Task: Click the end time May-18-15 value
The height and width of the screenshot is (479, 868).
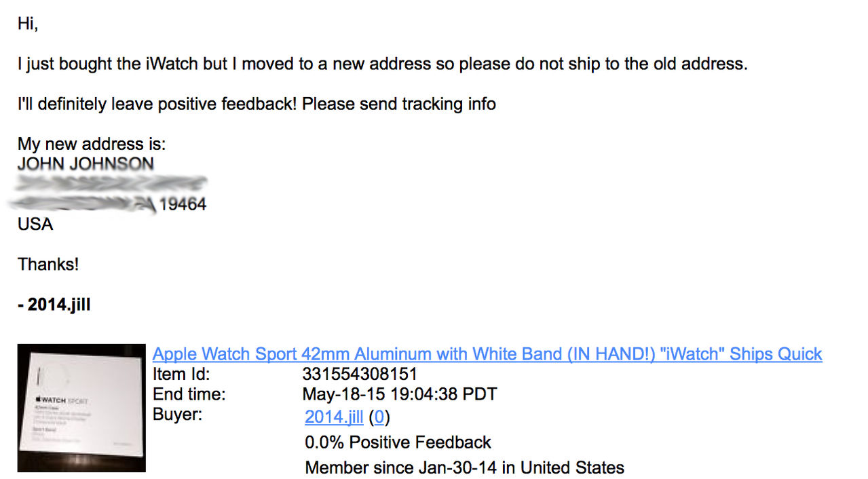Action: pos(400,394)
